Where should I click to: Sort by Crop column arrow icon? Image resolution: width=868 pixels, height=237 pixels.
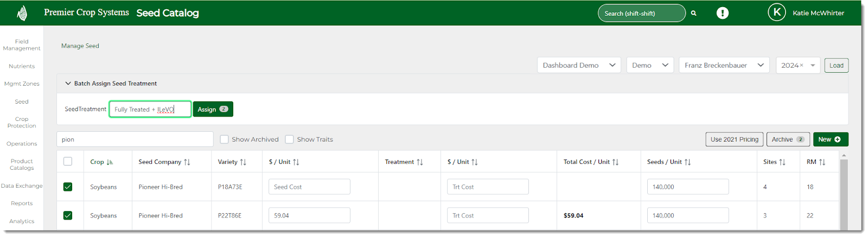click(110, 162)
